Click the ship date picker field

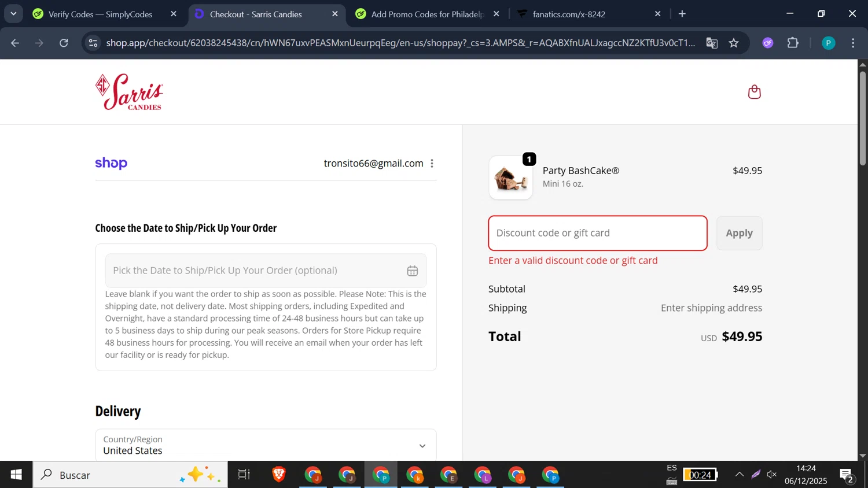pos(266,271)
